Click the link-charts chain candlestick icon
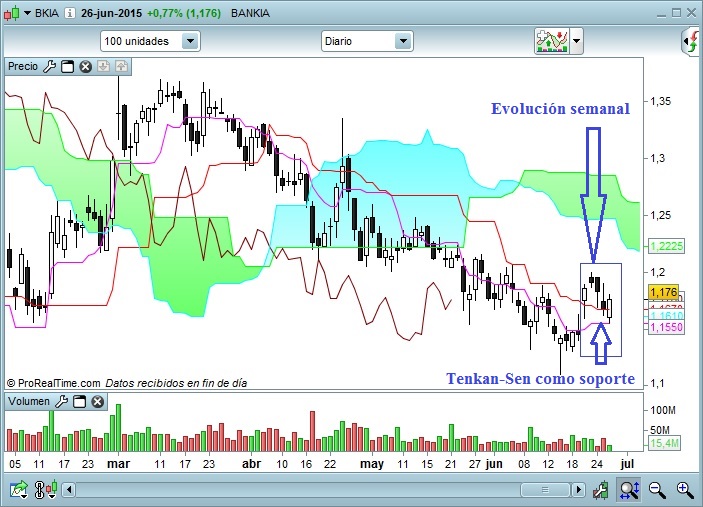Viewport: 703px width, 507px height. (45, 490)
